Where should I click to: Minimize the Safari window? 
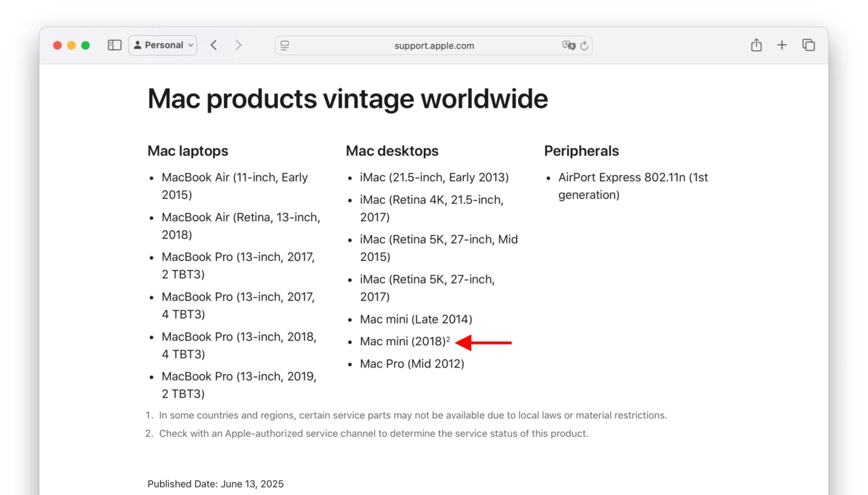[71, 45]
